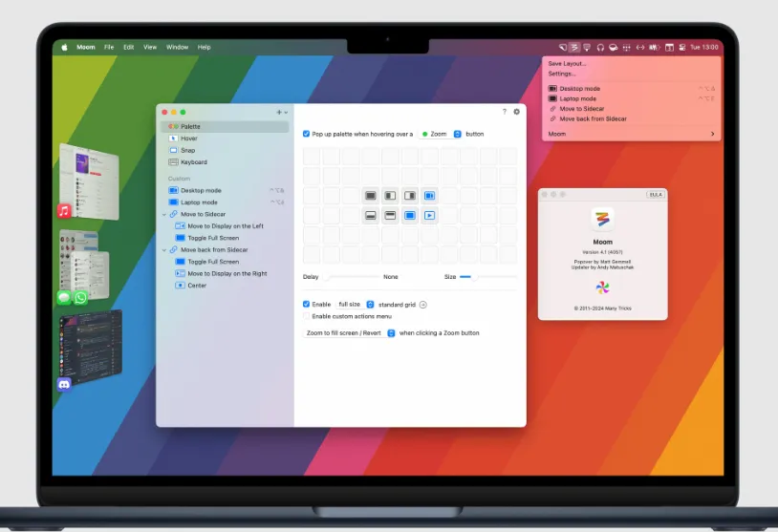The height and width of the screenshot is (532, 778).
Task: Open the Help menu
Action: 204,47
